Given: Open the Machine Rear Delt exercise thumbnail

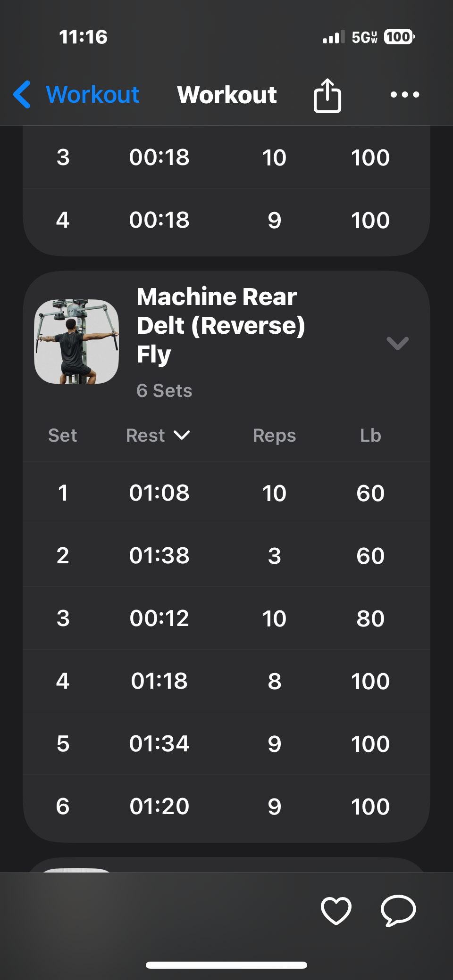Looking at the screenshot, I should tap(76, 342).
